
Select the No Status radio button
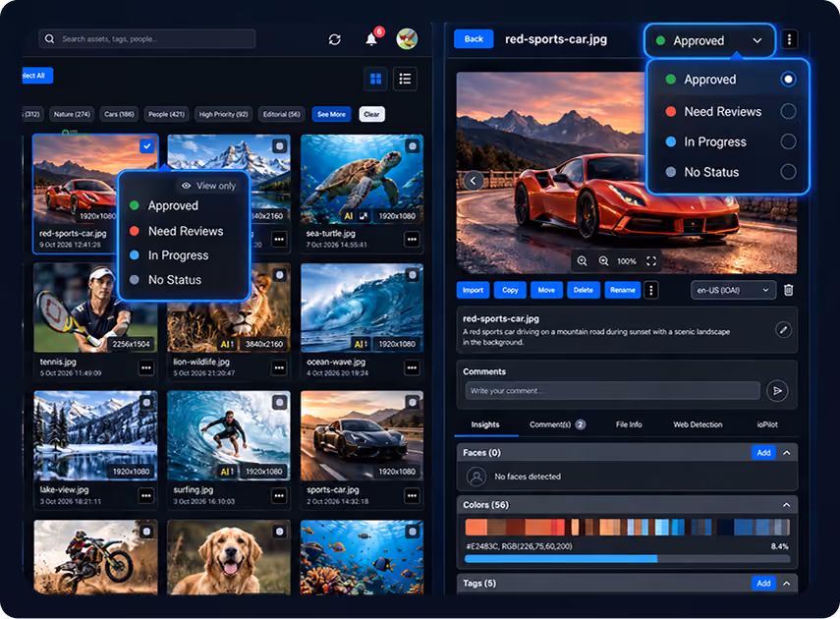coord(788,172)
